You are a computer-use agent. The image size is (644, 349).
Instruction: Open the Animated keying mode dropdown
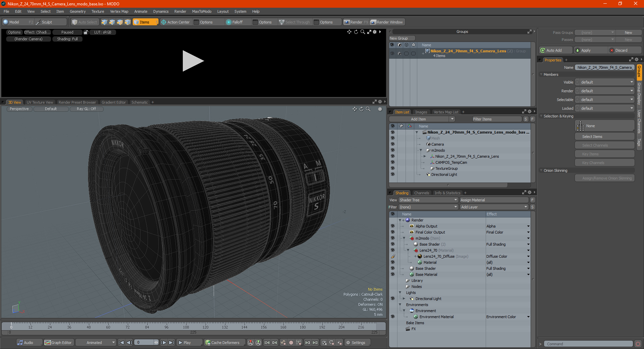(96, 343)
